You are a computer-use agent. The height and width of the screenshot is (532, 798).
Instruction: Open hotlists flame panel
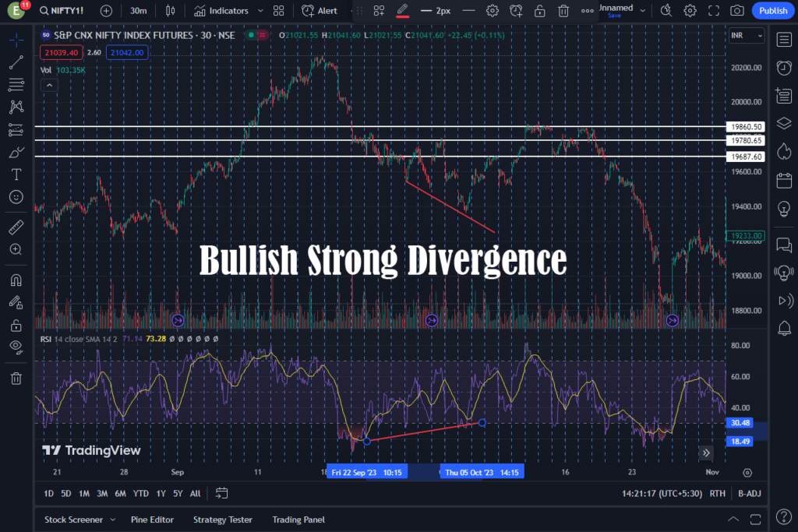(784, 152)
